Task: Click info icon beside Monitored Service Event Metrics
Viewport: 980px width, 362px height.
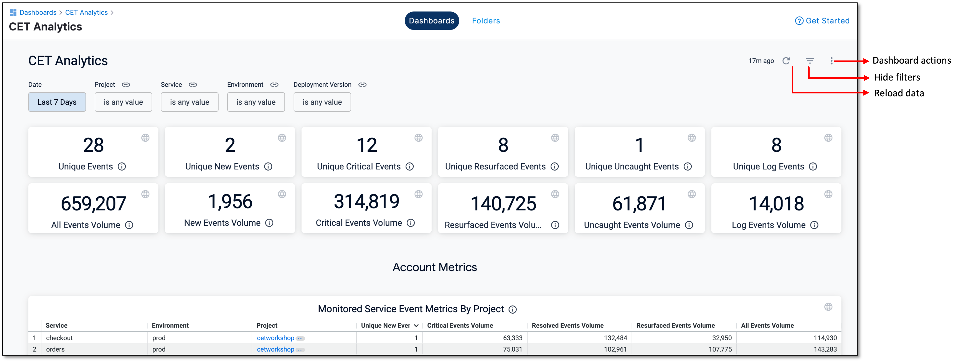Action: click(512, 309)
